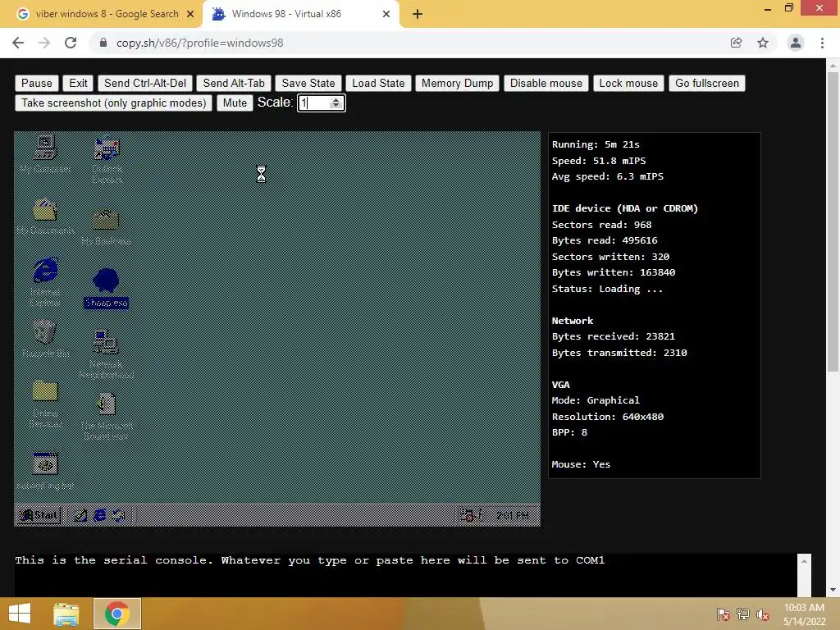Viewport: 840px width, 630px height.
Task: Select the Windows 98 - Virtual x86 tab
Action: [294, 14]
